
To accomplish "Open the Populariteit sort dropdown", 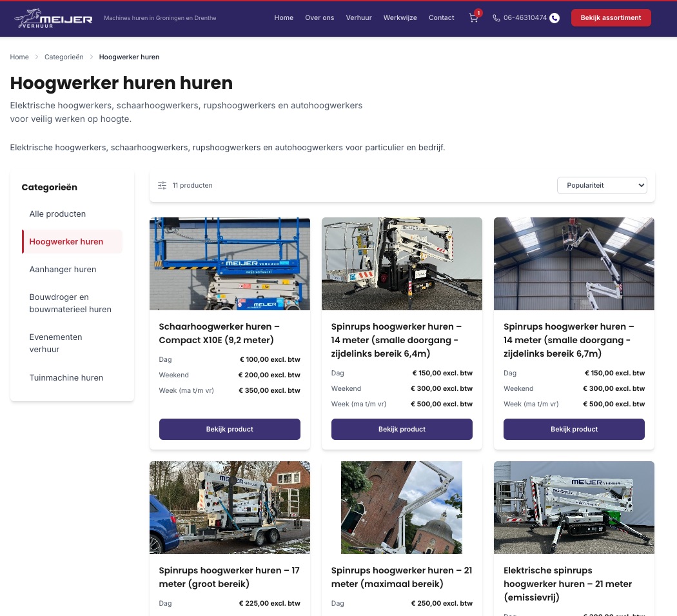I will click(x=602, y=185).
